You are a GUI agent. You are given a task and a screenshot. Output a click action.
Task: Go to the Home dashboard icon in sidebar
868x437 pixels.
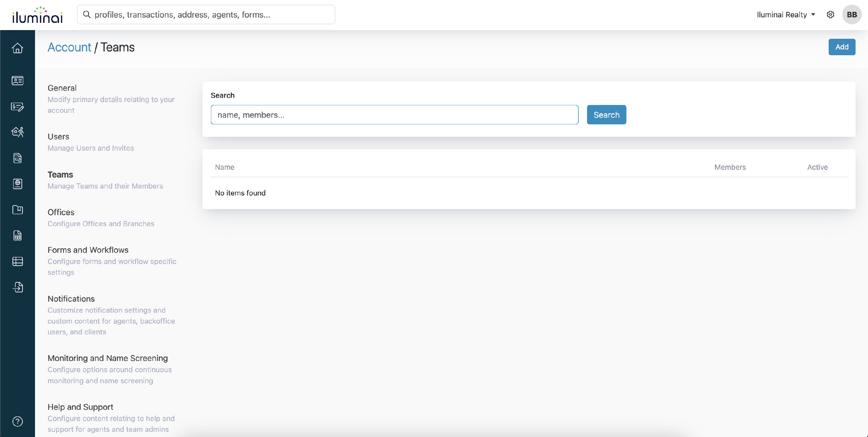pos(18,48)
